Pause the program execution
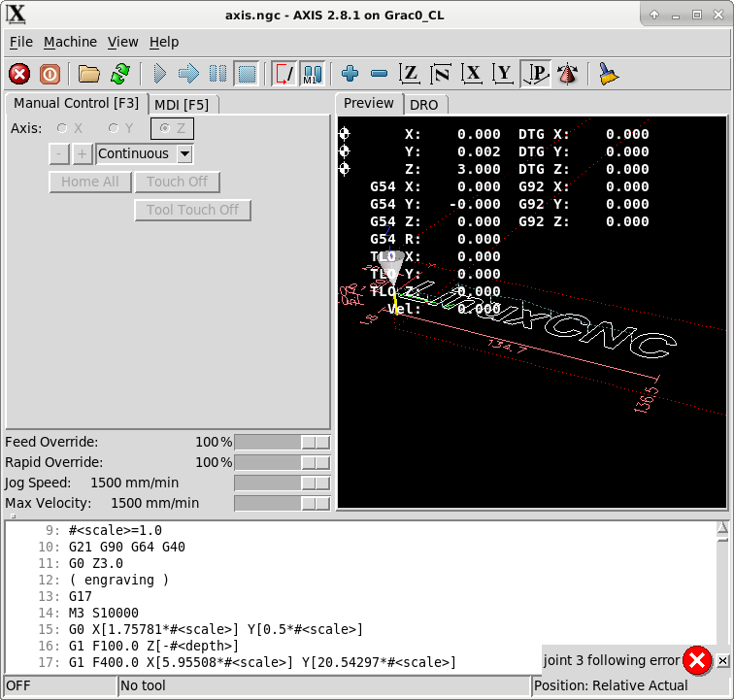Image resolution: width=734 pixels, height=700 pixels. point(217,74)
